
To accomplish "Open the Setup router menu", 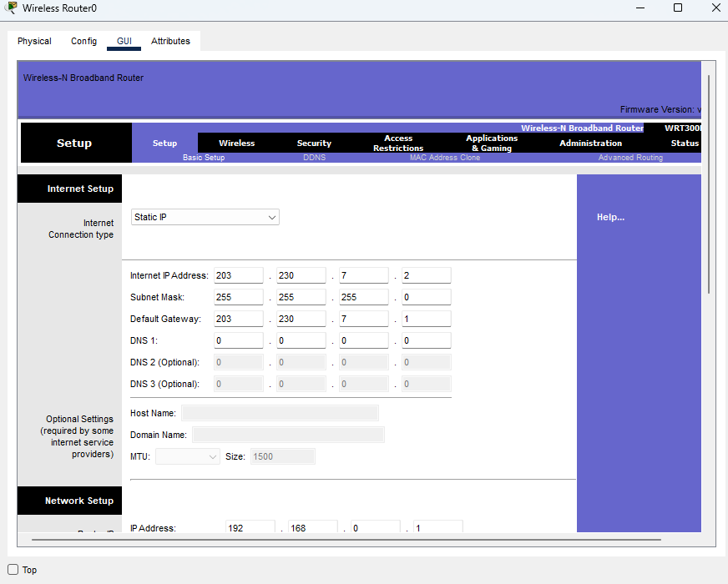I will click(164, 143).
